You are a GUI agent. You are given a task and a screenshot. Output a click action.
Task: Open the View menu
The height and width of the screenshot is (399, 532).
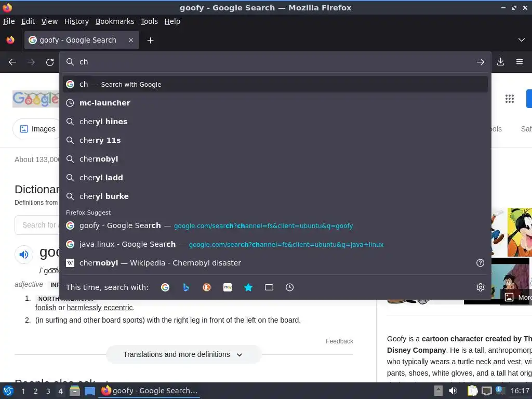(x=49, y=21)
